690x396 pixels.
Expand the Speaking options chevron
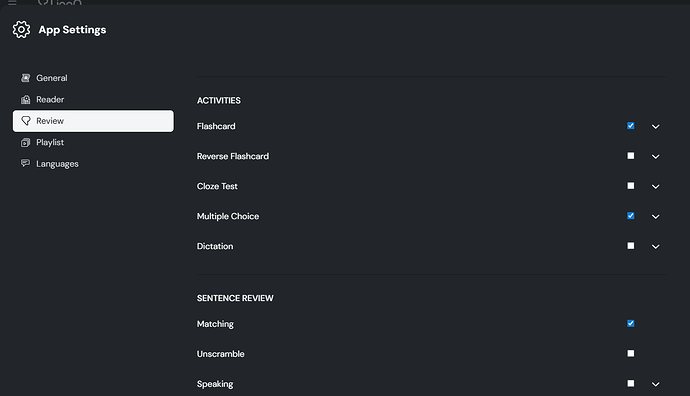click(655, 384)
